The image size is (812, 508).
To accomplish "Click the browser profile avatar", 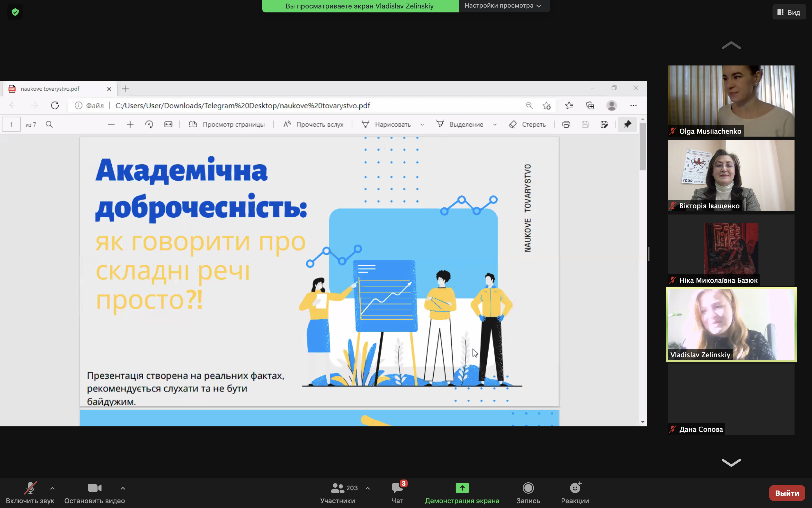I will 612,106.
